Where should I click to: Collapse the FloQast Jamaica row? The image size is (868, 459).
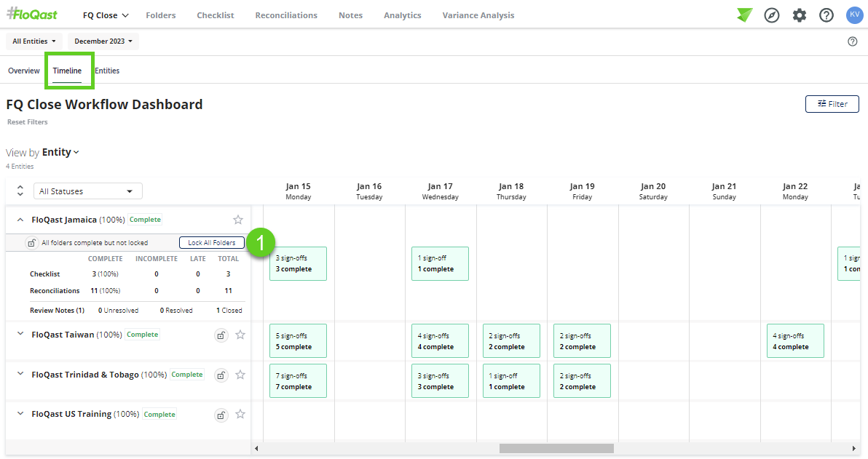20,220
